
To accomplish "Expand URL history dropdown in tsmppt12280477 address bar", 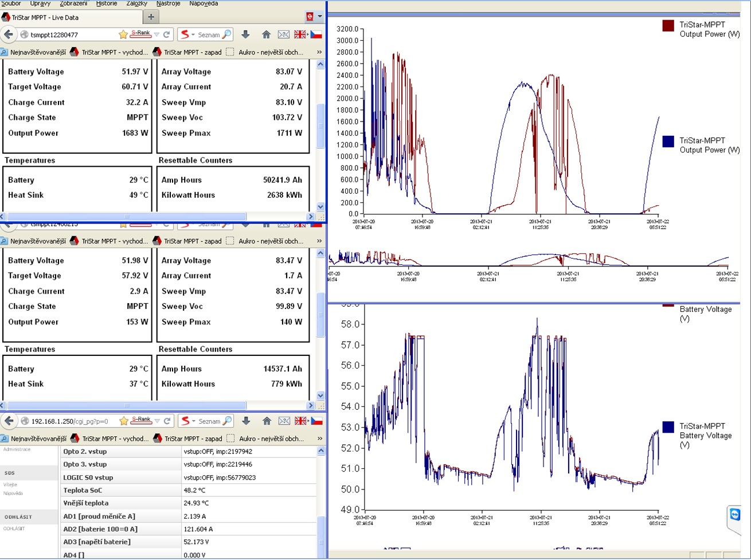I will [157, 34].
